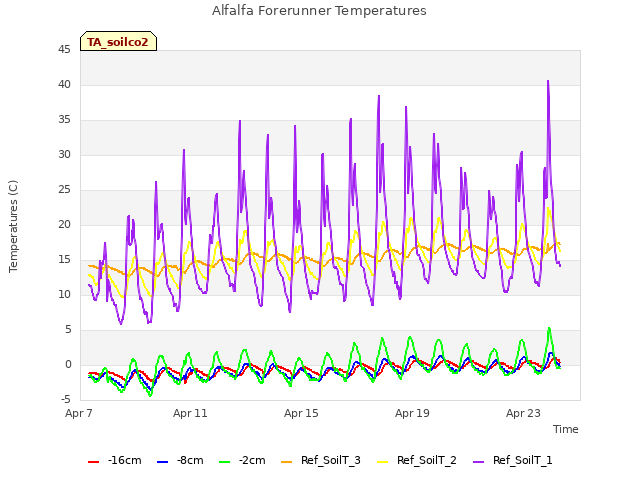The width and height of the screenshot is (640, 480).
Task: Toggle Ref_SoilT_2 series in legend
Action: point(417,460)
